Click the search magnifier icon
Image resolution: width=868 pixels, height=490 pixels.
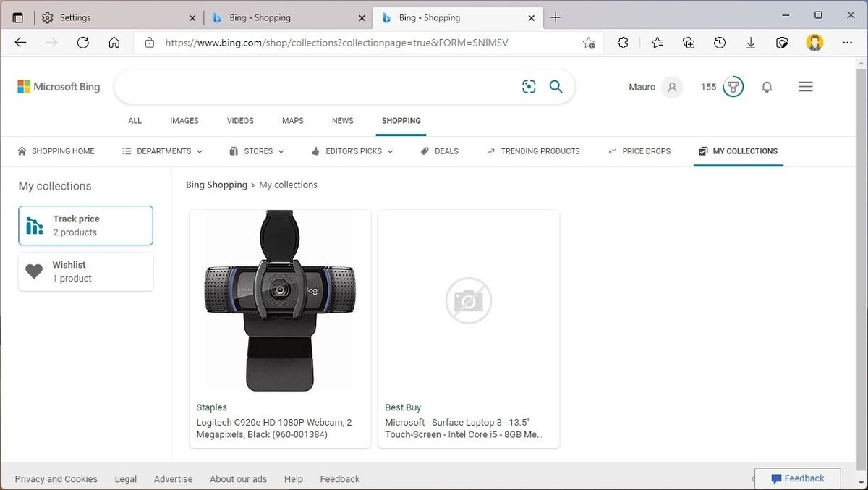tap(556, 86)
